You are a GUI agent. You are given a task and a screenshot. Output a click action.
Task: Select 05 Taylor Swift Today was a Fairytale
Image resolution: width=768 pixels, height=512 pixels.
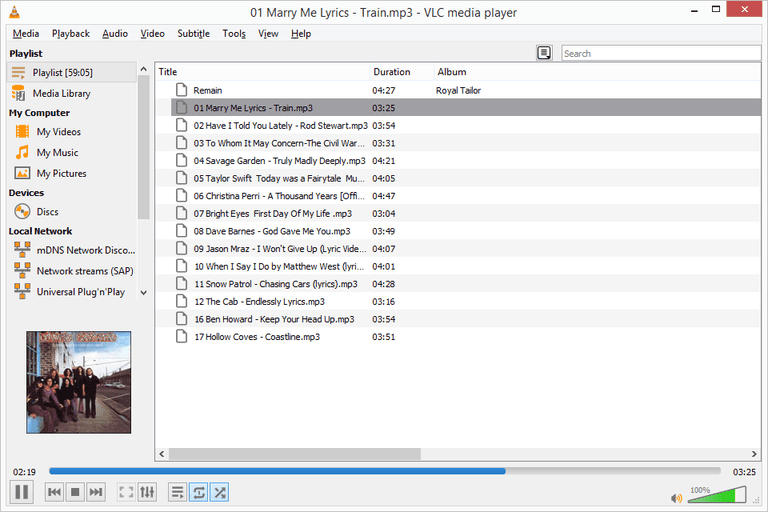coord(458,178)
